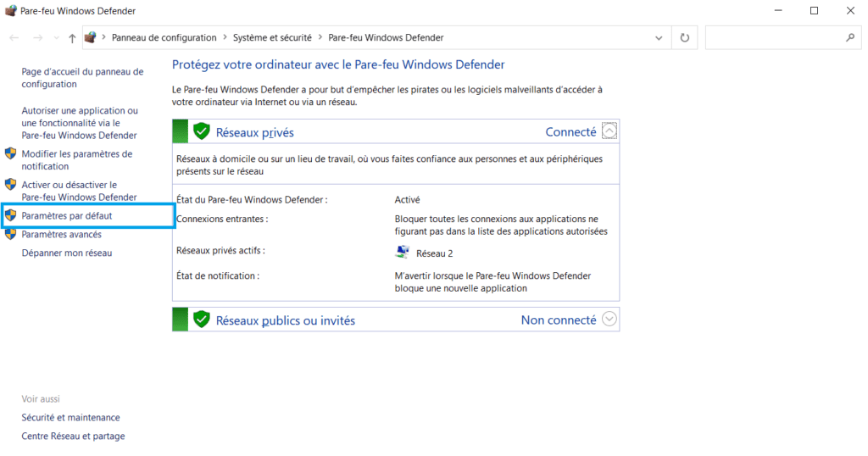The height and width of the screenshot is (456, 868).
Task: Maximize the Pare-feu Windows Defender window
Action: pyautogui.click(x=814, y=10)
